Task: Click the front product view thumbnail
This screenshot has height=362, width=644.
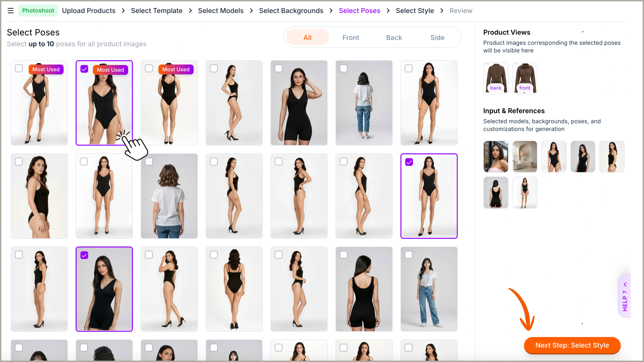Action: [x=525, y=78]
